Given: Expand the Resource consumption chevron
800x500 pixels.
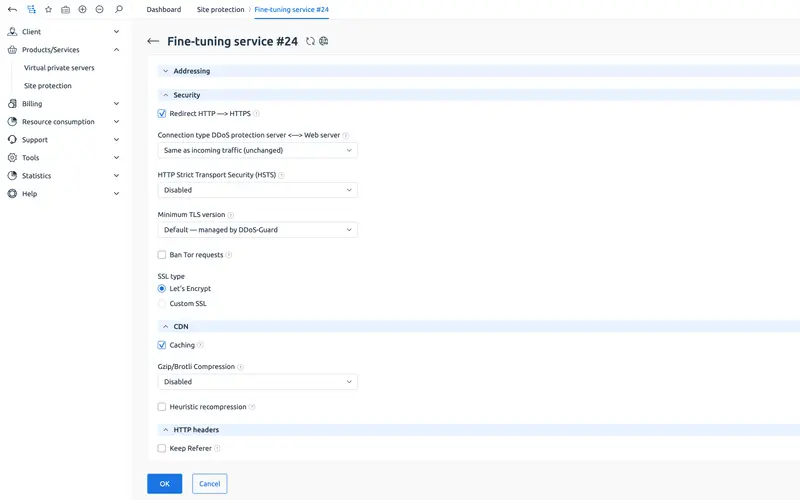Looking at the screenshot, I should [116, 121].
